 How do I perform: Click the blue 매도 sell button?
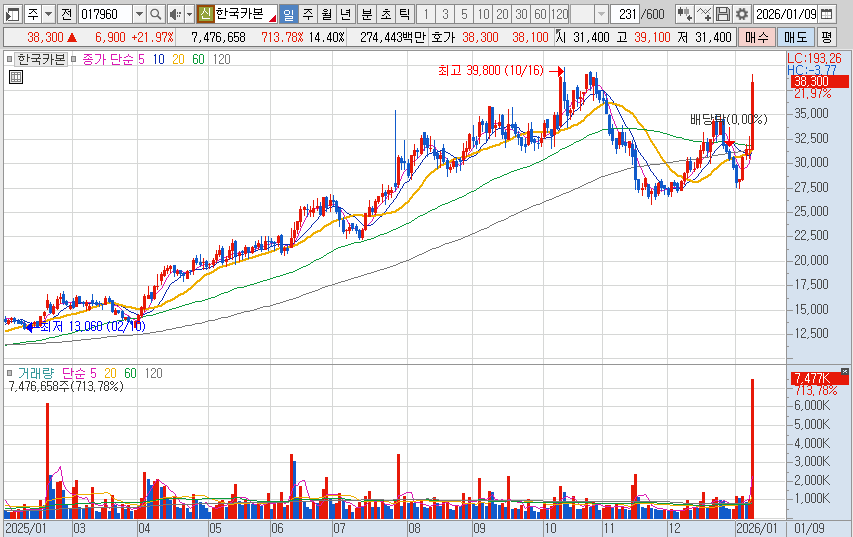pyautogui.click(x=795, y=37)
